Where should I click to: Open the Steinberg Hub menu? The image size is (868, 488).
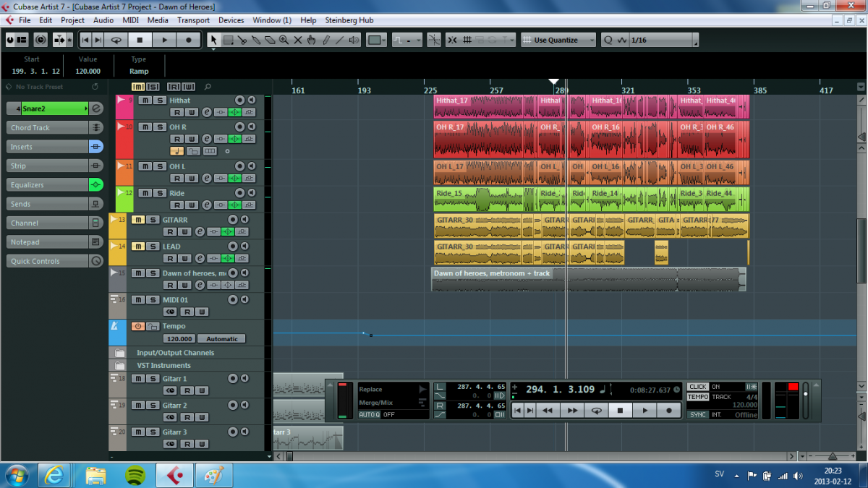pos(349,20)
